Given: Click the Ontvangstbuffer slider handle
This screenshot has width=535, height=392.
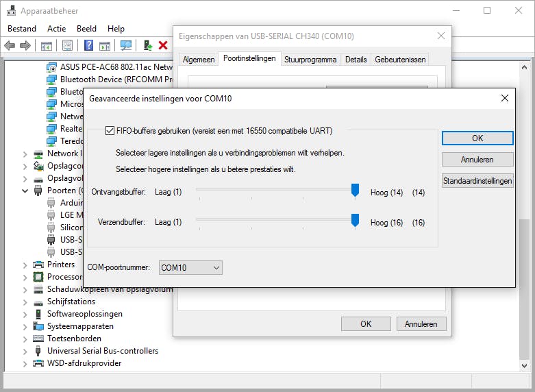Looking at the screenshot, I should (x=356, y=191).
